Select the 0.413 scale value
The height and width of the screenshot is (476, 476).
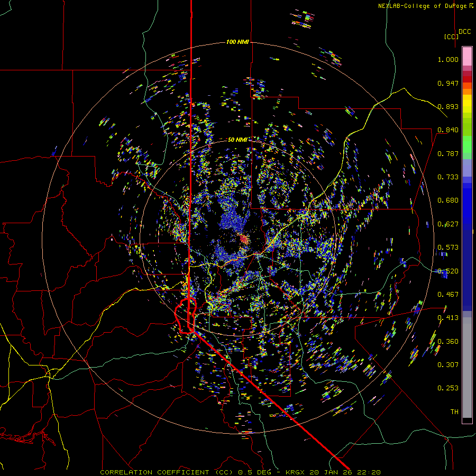point(448,318)
